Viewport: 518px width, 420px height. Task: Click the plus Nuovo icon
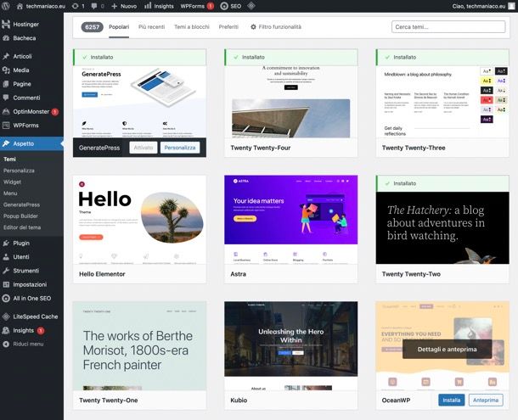tap(115, 6)
